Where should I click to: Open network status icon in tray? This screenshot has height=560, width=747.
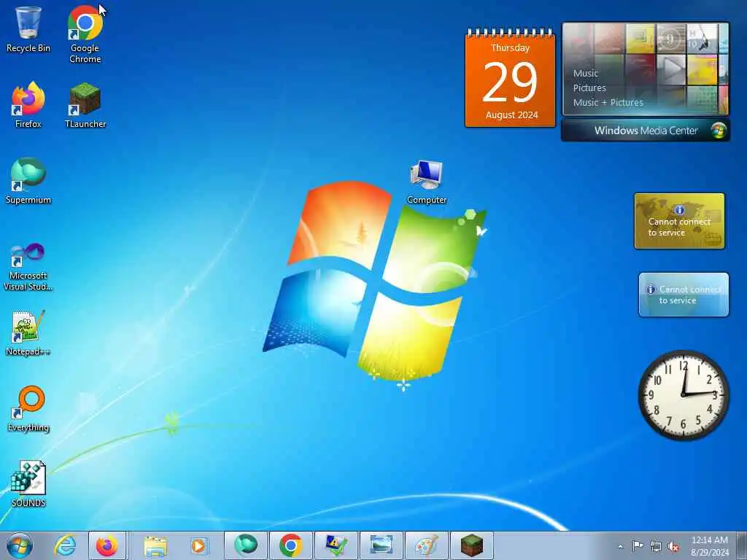click(x=656, y=547)
